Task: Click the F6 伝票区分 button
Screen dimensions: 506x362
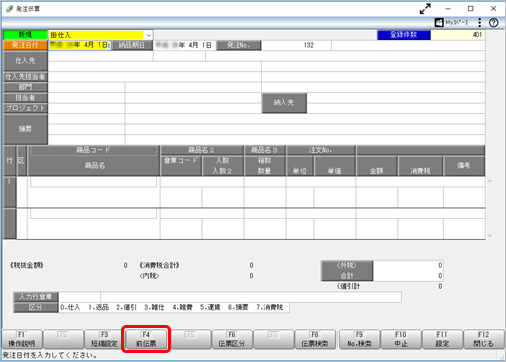Action: pyautogui.click(x=232, y=339)
